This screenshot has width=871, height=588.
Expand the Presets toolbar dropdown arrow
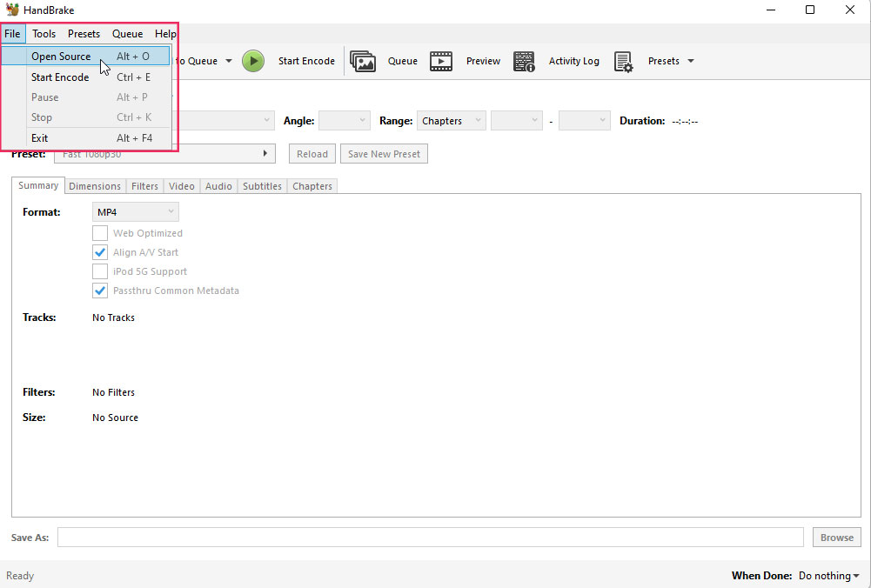click(691, 61)
